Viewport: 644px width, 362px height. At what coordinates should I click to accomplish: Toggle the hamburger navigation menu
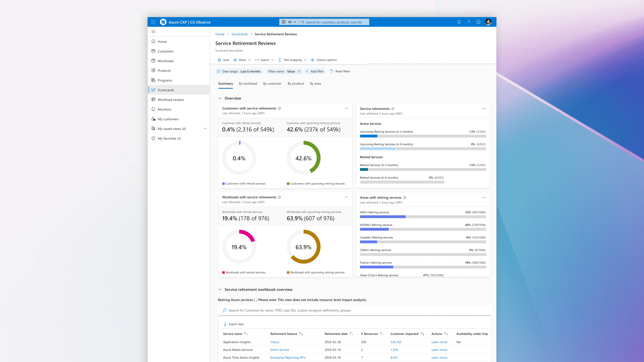tap(153, 32)
